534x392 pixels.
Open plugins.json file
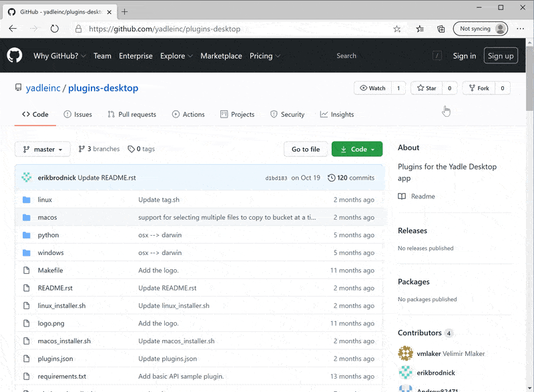pyautogui.click(x=55, y=359)
